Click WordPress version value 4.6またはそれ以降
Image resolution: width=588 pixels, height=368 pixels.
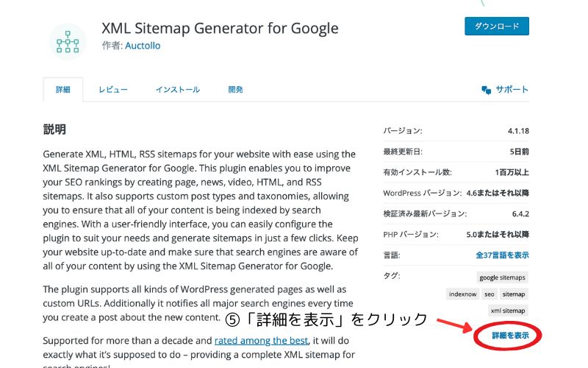click(x=498, y=193)
